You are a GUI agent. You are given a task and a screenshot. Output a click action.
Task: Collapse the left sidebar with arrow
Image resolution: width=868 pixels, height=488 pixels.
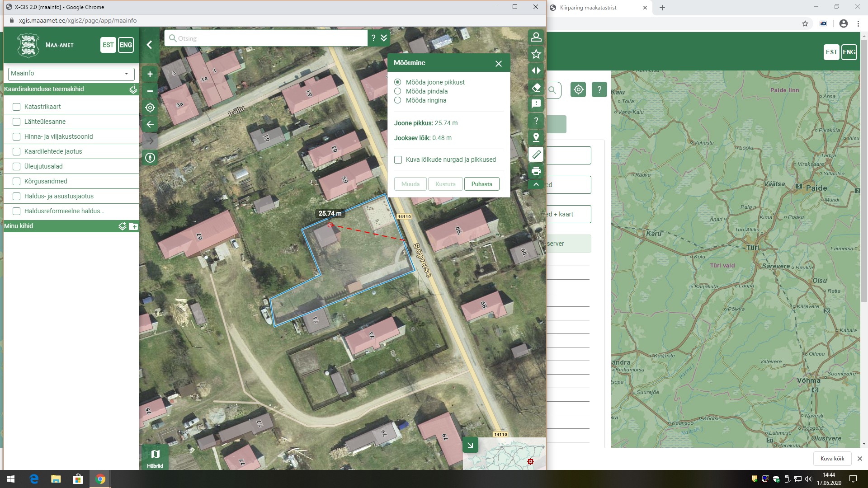150,45
